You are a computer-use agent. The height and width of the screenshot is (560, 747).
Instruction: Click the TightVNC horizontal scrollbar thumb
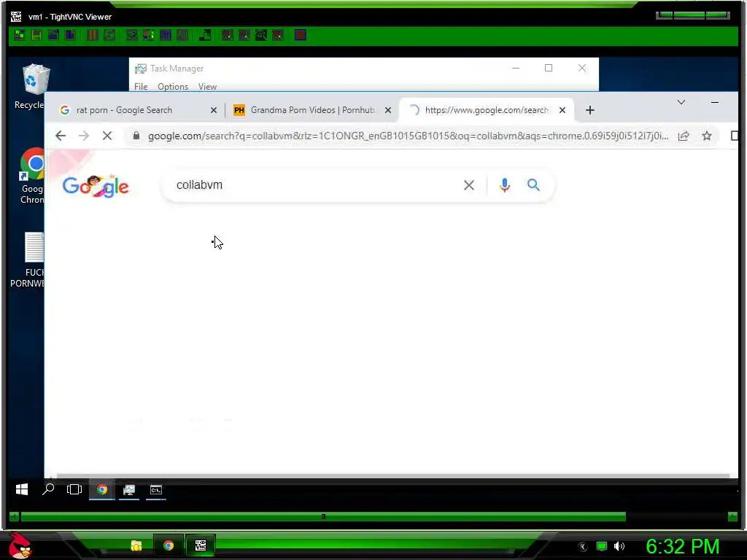point(323,517)
